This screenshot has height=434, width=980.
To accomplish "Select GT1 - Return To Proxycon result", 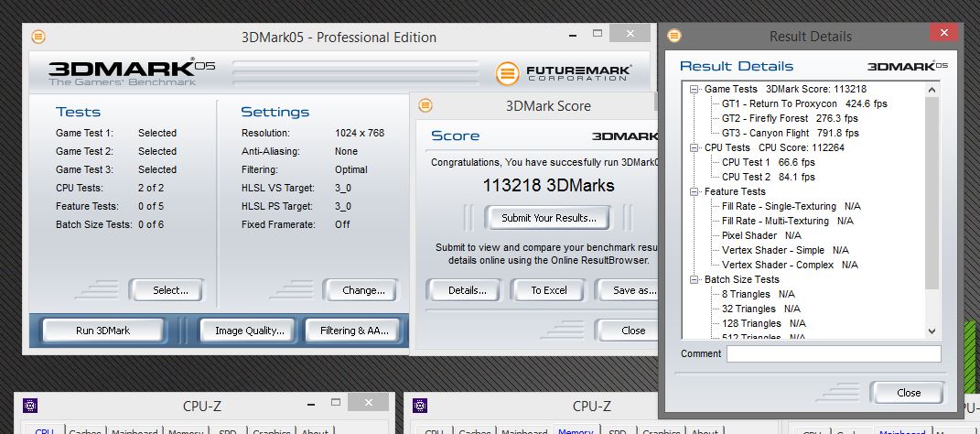I will 804,103.
